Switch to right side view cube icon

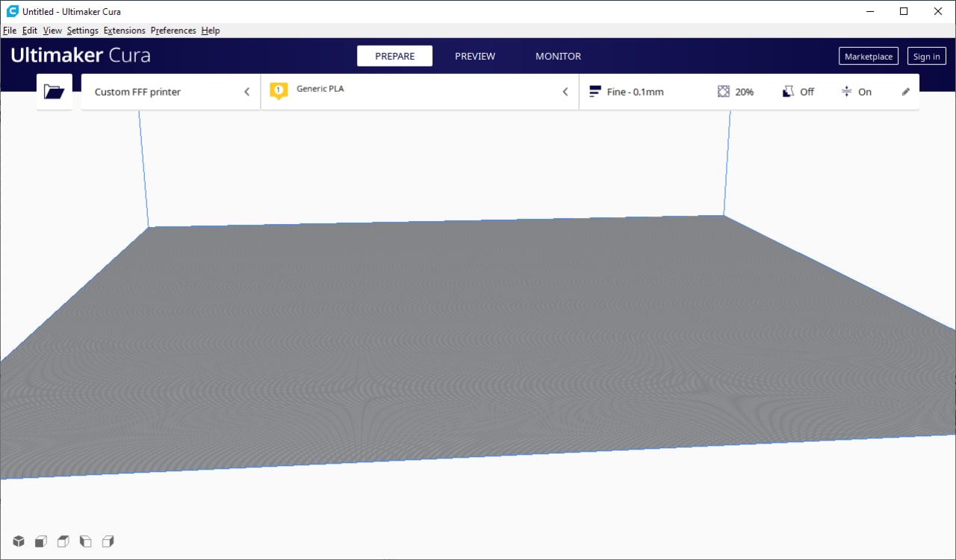coord(108,541)
